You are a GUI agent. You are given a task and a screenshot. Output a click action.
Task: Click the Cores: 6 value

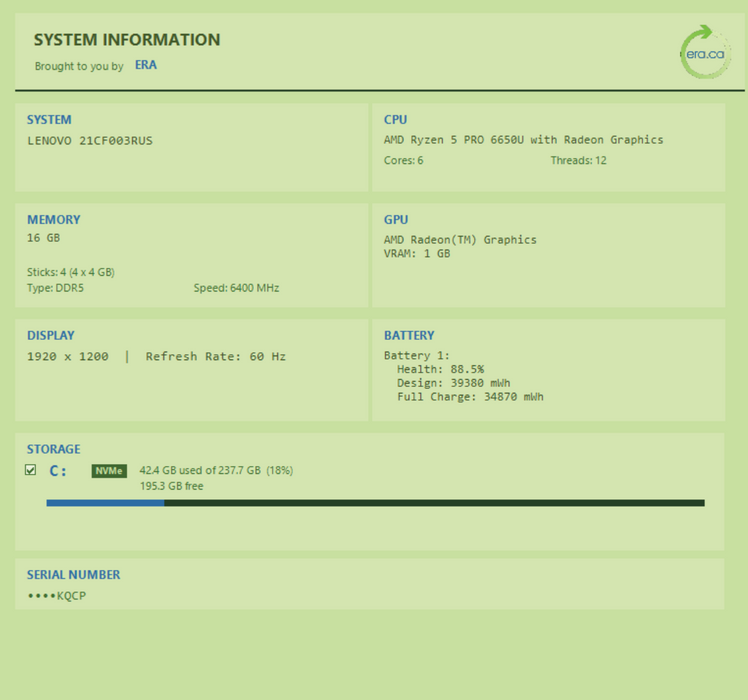pyautogui.click(x=404, y=160)
